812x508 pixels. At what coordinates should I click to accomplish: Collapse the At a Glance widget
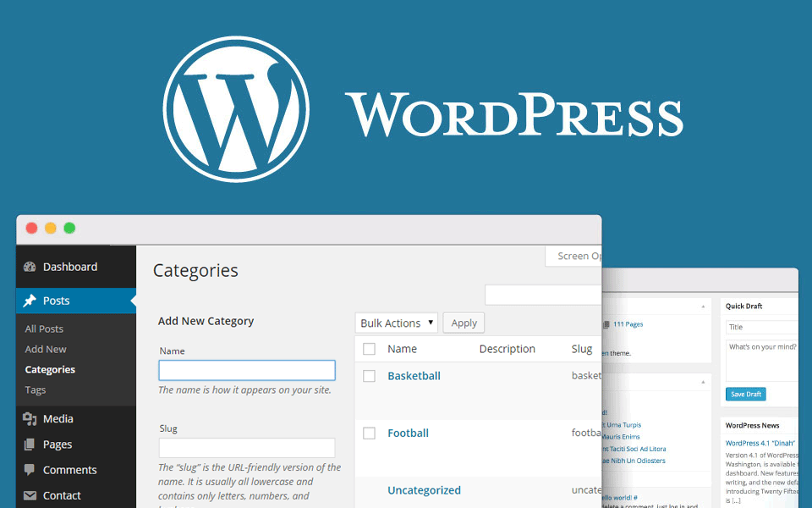(702, 308)
